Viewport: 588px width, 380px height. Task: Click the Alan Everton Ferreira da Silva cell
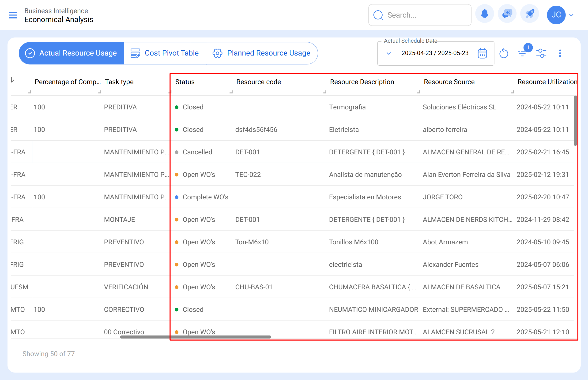click(x=466, y=175)
